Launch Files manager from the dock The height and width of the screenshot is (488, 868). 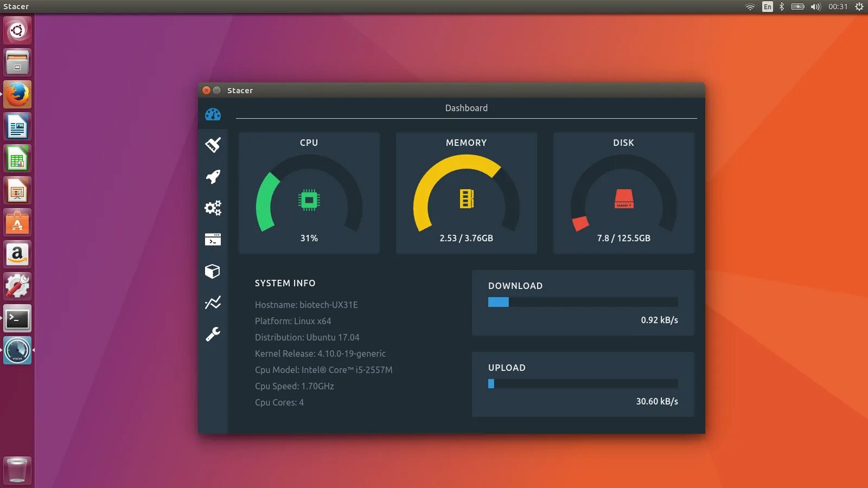pos(17,62)
